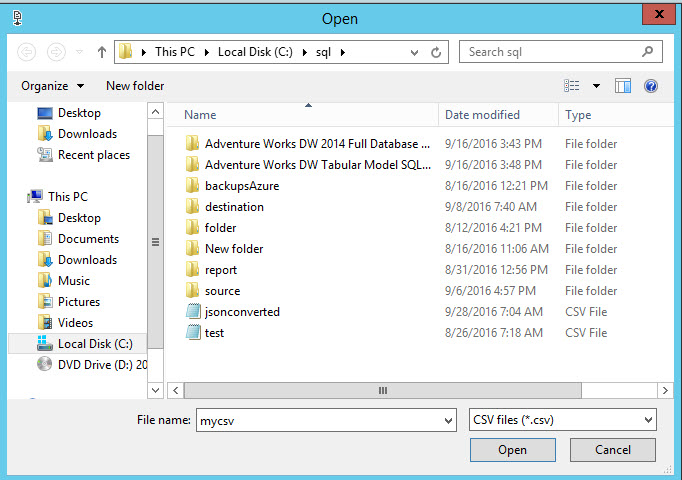Viewport: 682px width, 480px height.
Task: Open the Organize menu
Action: pos(52,86)
